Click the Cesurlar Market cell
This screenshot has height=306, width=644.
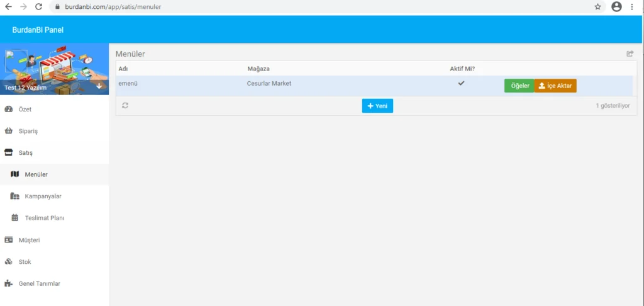(x=269, y=83)
